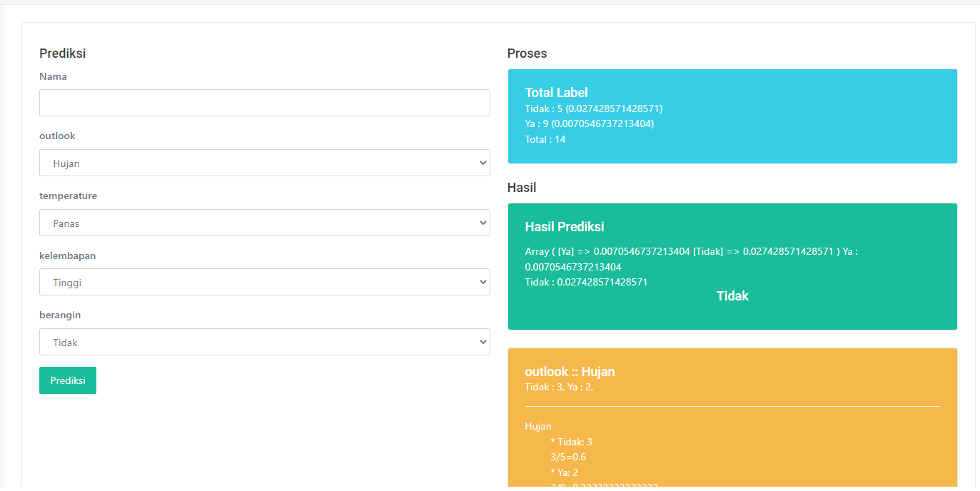The height and width of the screenshot is (491, 980).
Task: Open the temperature dropdown showing Panas
Action: [264, 223]
